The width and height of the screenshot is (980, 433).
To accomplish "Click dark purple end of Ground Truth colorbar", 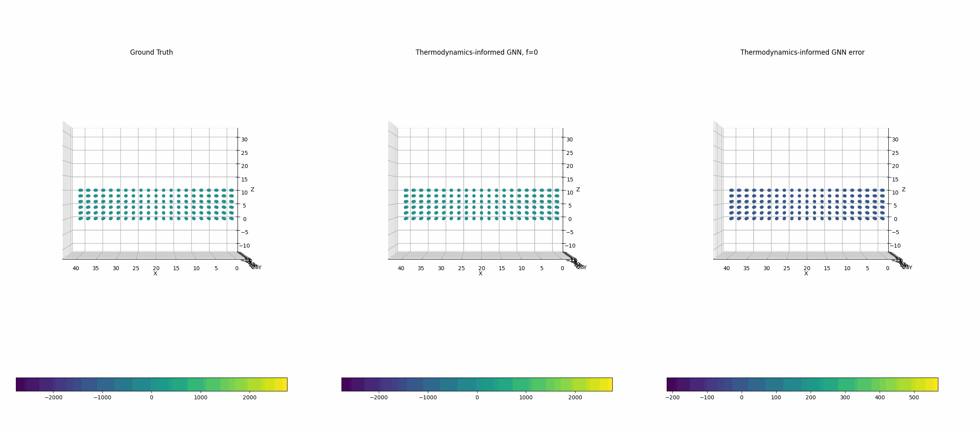I will tap(20, 384).
